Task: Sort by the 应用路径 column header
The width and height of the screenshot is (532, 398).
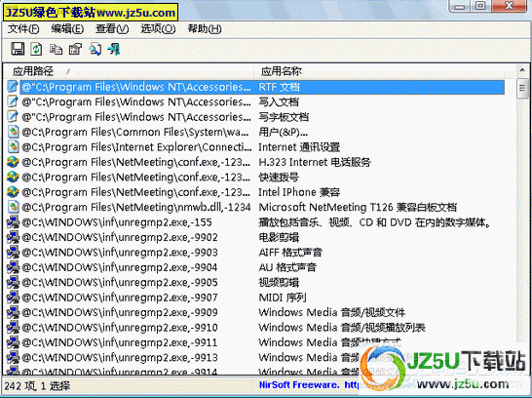Action: [x=129, y=71]
